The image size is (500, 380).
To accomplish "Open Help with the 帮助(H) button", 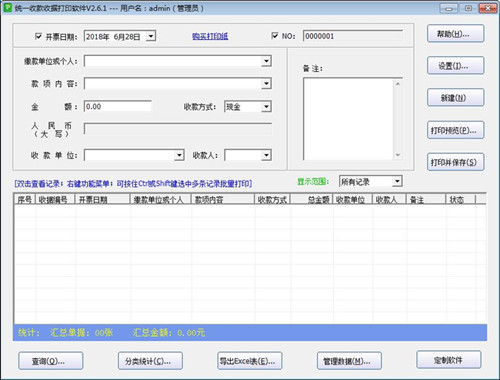I will point(455,34).
